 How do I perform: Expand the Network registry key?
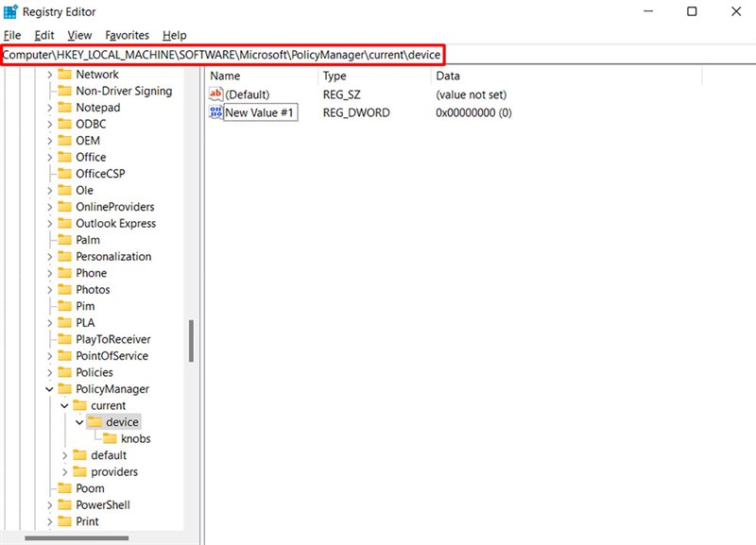(x=50, y=74)
